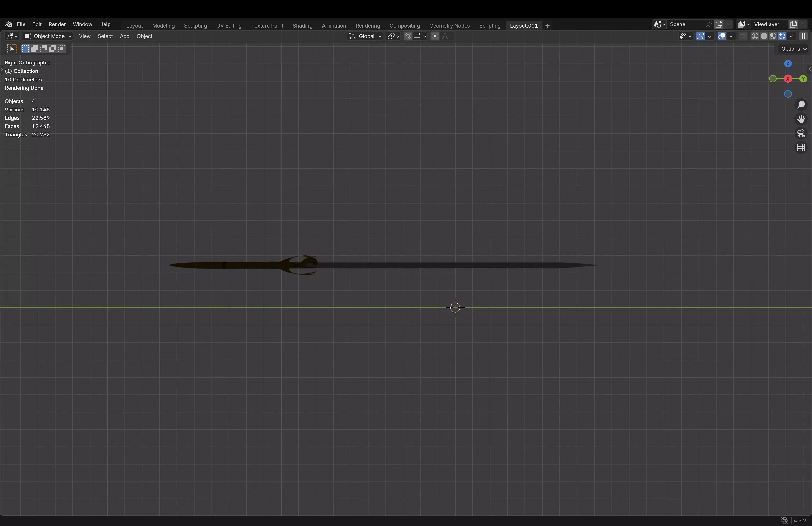Switch to Wireframe viewport shading
812x526 pixels.
coord(755,36)
